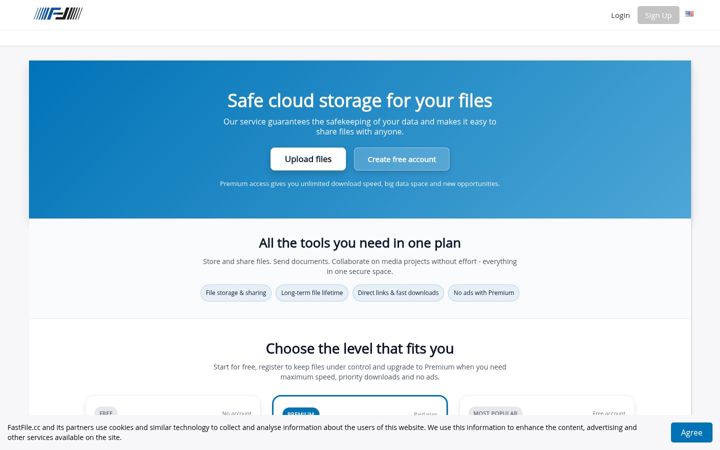The width and height of the screenshot is (720, 450).
Task: Select the Direct links & fast downloads pill
Action: coord(398,292)
